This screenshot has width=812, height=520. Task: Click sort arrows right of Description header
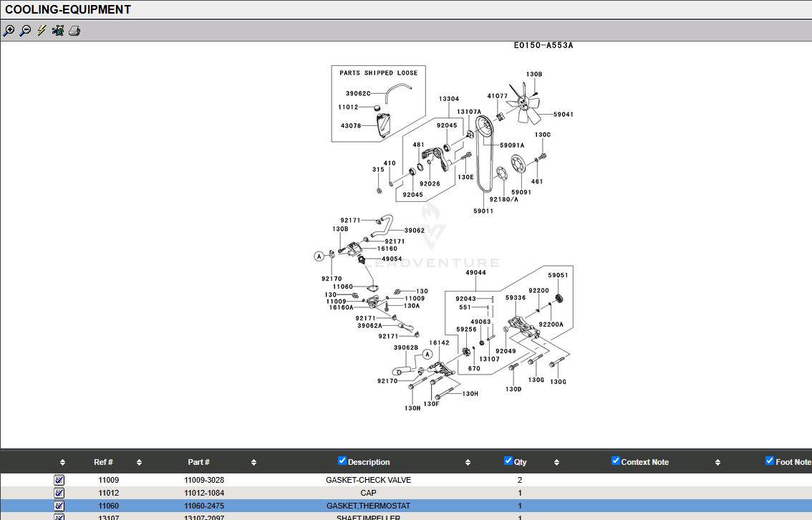pos(468,463)
